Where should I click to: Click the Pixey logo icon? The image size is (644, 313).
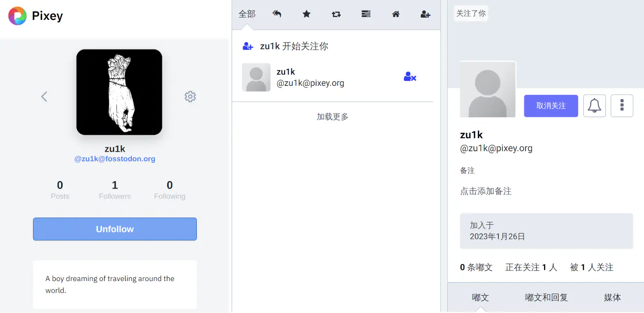click(17, 16)
